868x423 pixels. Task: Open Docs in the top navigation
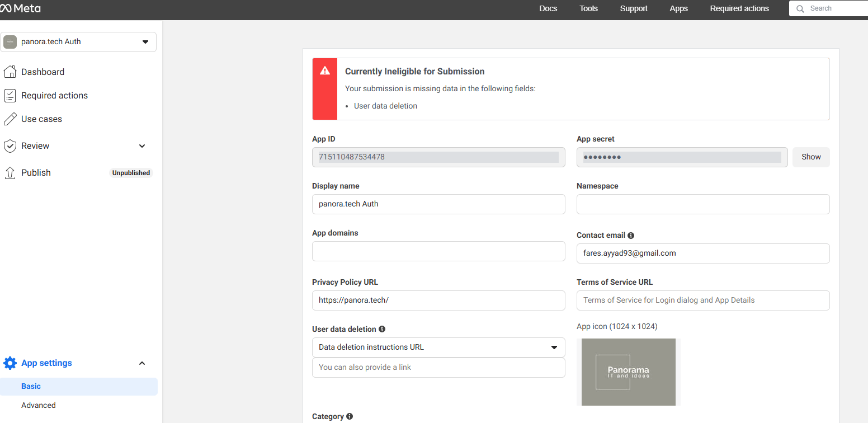pyautogui.click(x=548, y=8)
